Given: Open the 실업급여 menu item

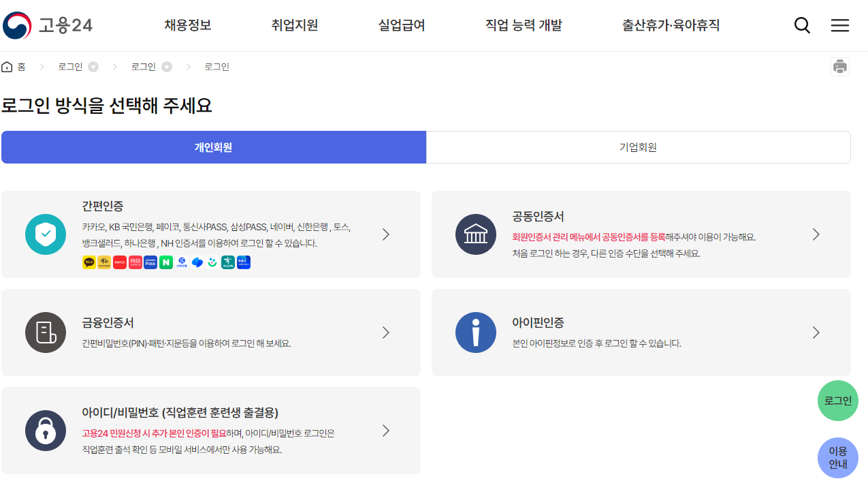Looking at the screenshot, I should [x=400, y=25].
